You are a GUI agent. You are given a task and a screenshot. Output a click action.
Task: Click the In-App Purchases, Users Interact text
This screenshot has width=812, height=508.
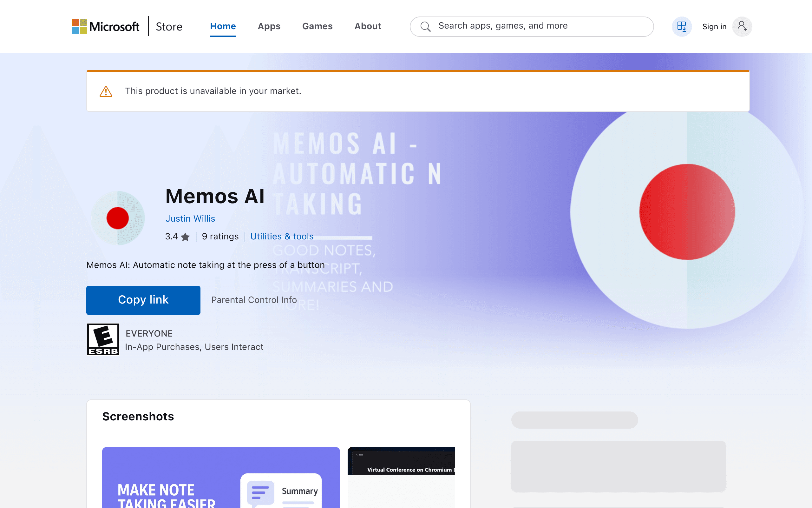194,347
